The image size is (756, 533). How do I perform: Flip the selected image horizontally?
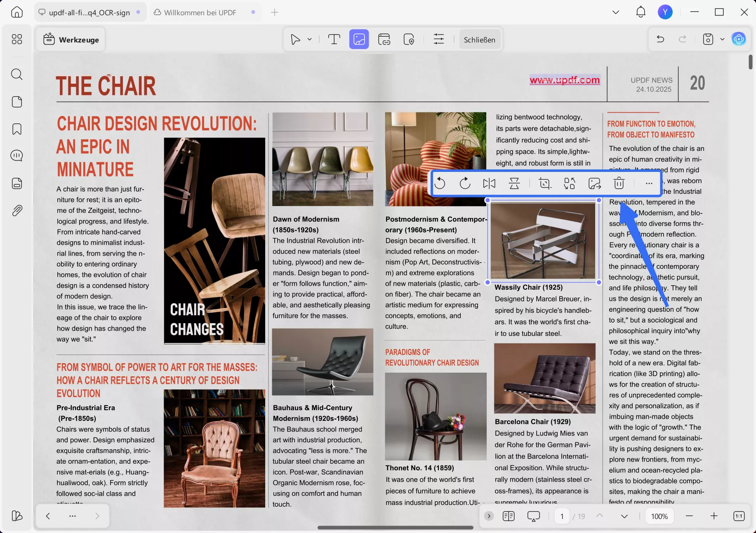[489, 183]
